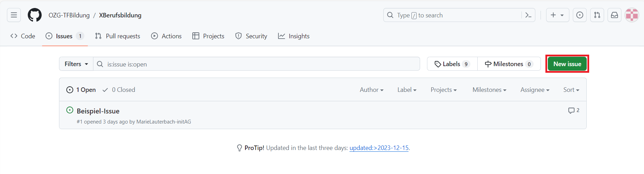The image size is (644, 174).
Task: Expand the Filters dropdown
Action: 76,64
